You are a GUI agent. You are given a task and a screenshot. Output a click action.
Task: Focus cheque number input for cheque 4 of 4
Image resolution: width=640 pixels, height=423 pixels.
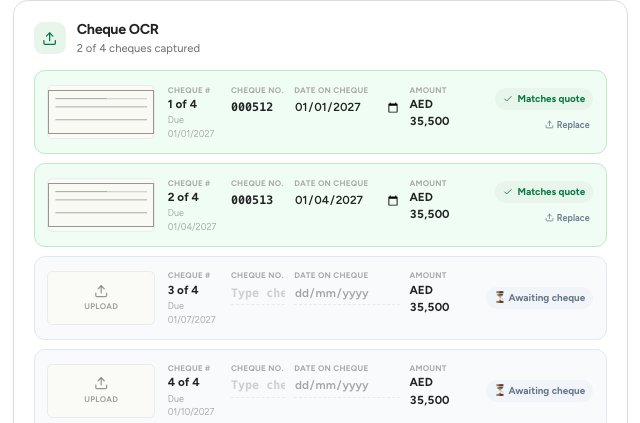pos(258,385)
